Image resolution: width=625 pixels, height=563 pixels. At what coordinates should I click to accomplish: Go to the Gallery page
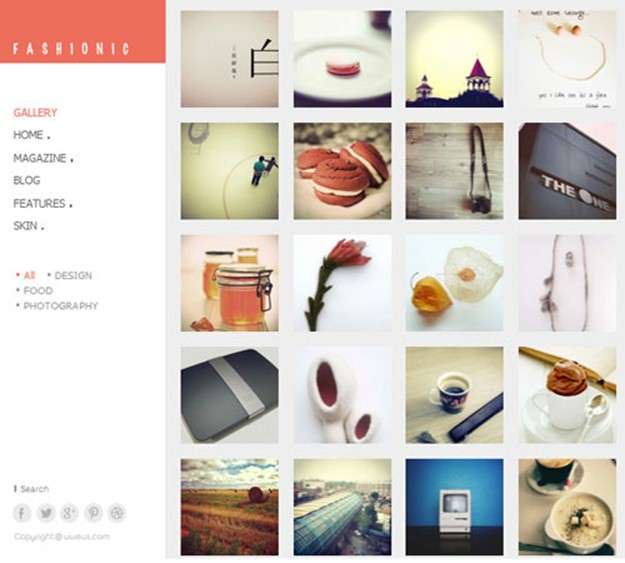35,112
